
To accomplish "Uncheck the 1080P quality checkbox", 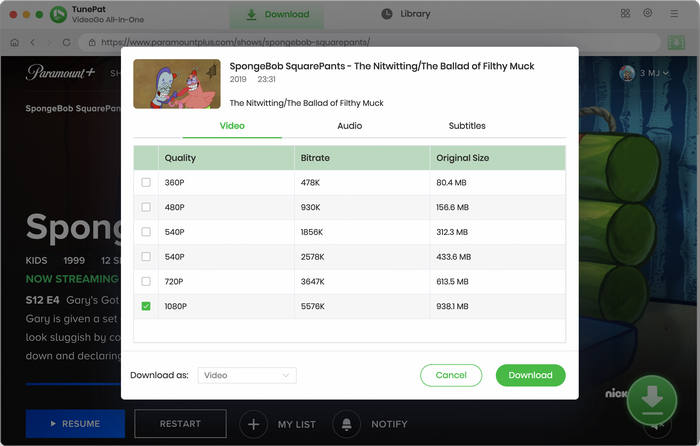I will pos(146,306).
